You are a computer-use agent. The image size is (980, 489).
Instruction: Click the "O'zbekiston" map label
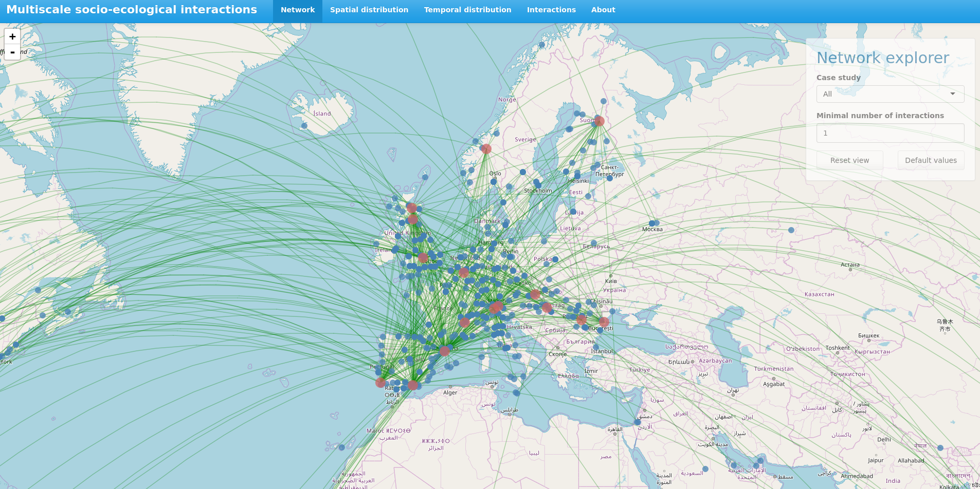[803, 349]
